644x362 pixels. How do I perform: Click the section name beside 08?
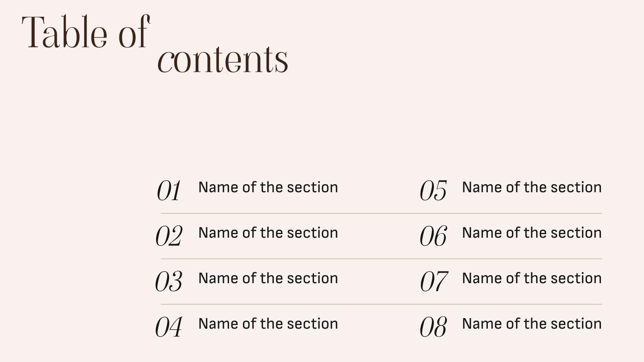[x=532, y=324]
